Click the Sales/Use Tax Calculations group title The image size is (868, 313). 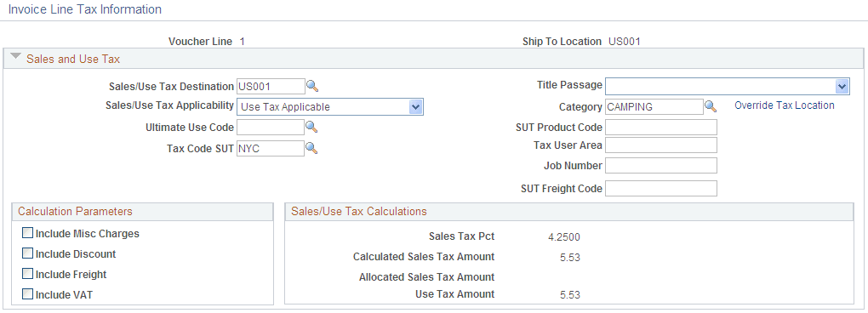359,211
